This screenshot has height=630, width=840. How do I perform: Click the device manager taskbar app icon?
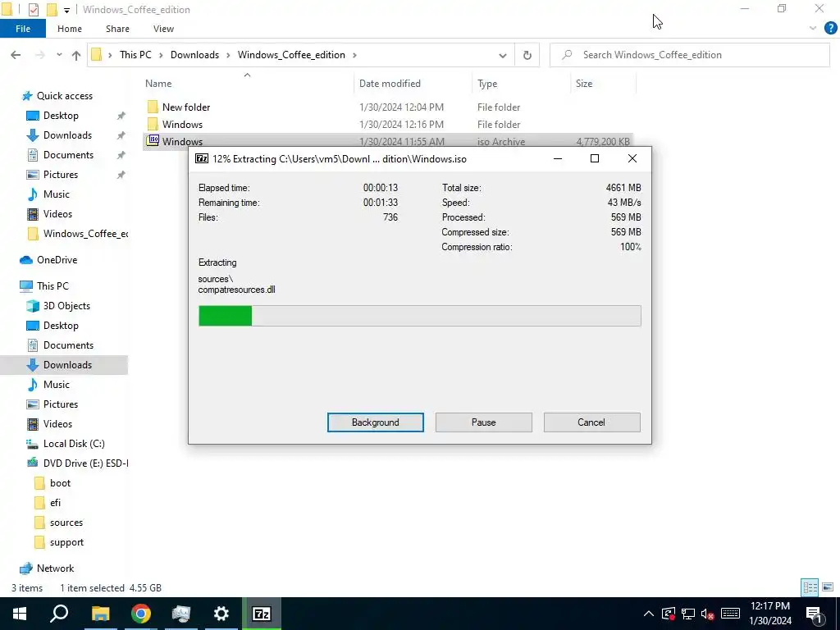[181, 614]
